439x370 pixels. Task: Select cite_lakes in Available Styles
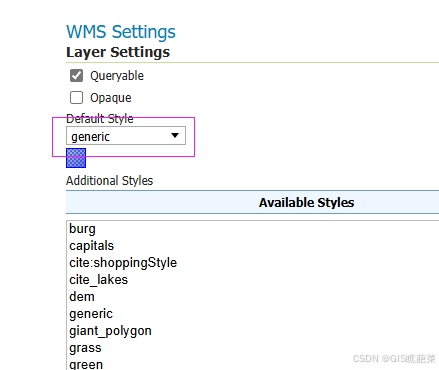[x=98, y=280]
